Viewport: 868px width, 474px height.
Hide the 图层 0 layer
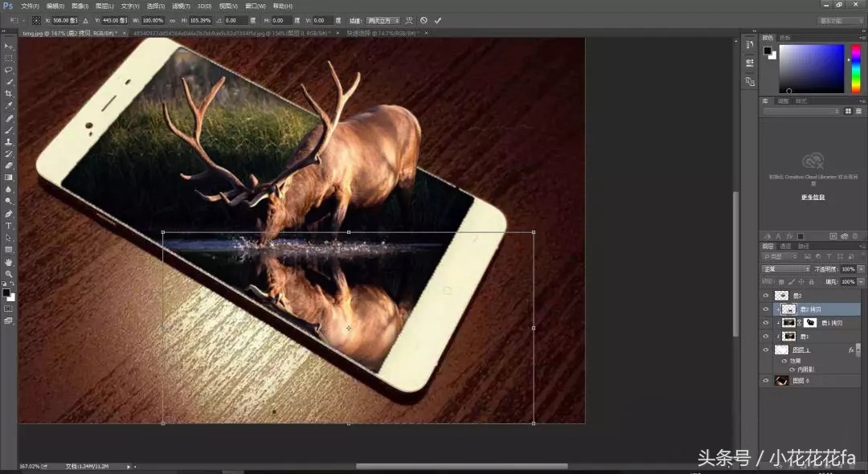764,380
